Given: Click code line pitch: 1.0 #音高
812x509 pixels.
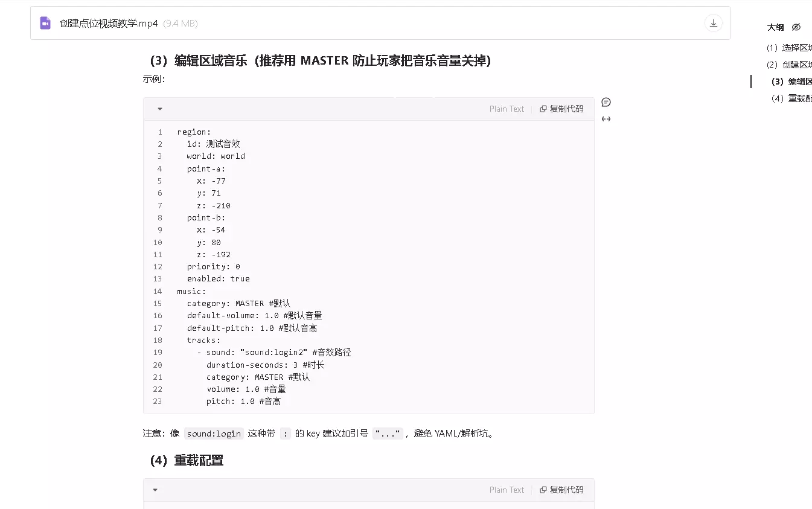Looking at the screenshot, I should pyautogui.click(x=243, y=401).
